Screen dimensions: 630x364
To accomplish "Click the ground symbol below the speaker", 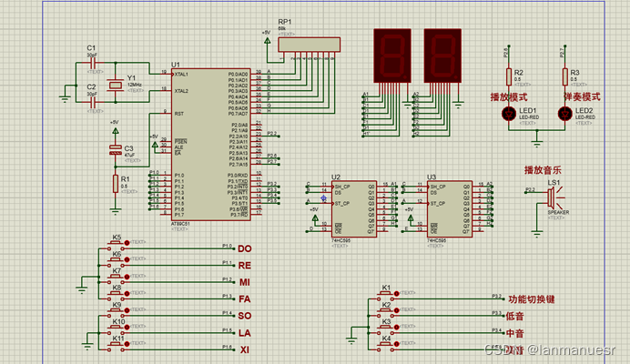I will (537, 234).
